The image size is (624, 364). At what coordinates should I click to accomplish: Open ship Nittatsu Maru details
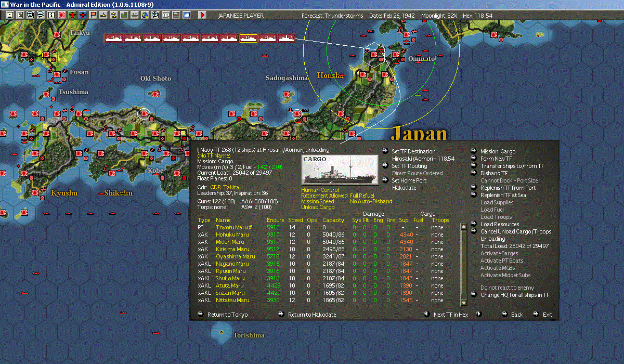(x=232, y=300)
